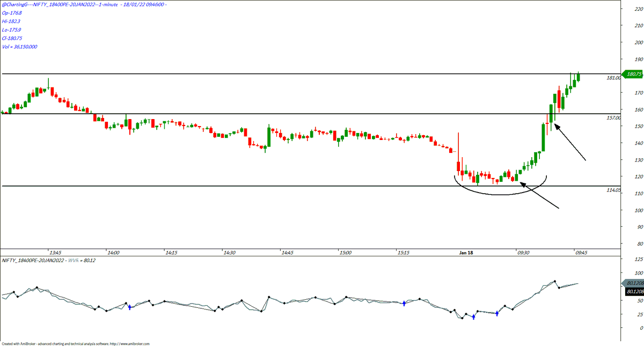644x347 pixels.
Task: Click the WVf = 80.12 indicator title
Action: click(x=83, y=260)
